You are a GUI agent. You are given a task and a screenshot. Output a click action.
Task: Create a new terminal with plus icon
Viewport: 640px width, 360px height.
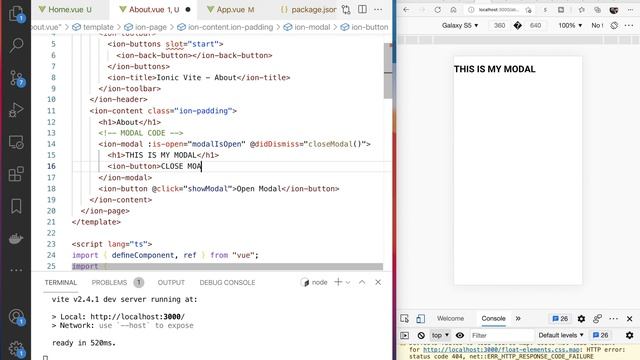coord(338,282)
